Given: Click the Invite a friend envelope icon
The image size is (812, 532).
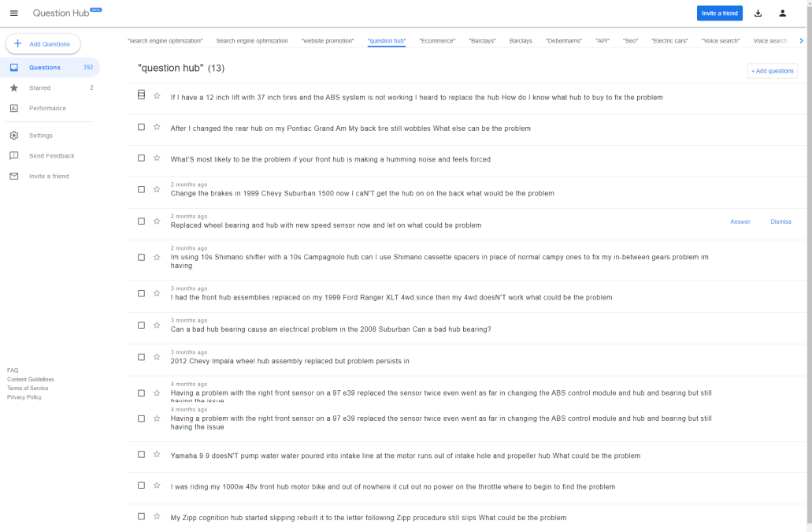Looking at the screenshot, I should [x=14, y=176].
